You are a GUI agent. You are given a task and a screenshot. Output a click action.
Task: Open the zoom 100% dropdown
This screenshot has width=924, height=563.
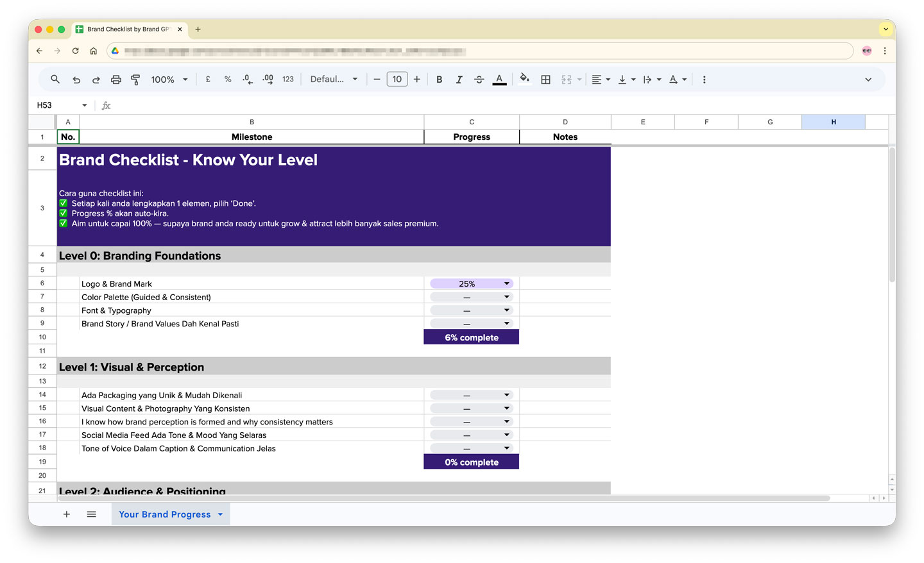point(169,80)
